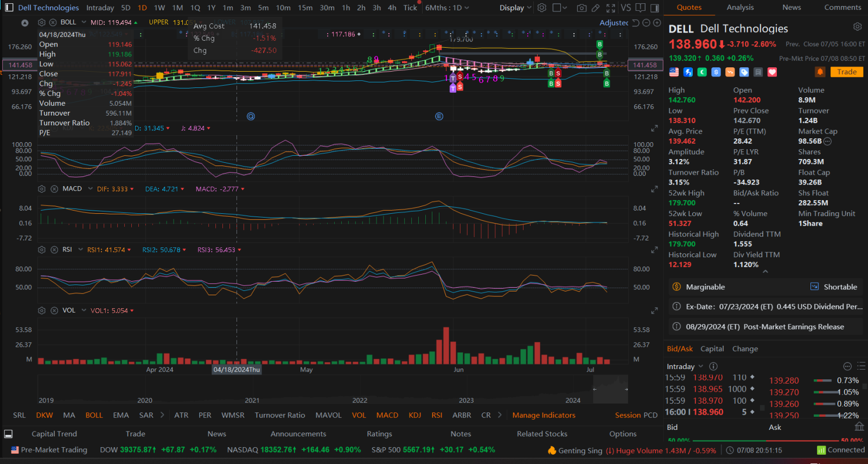Click the green moon overnight trading icon
The height and width of the screenshot is (464, 868).
click(702, 72)
